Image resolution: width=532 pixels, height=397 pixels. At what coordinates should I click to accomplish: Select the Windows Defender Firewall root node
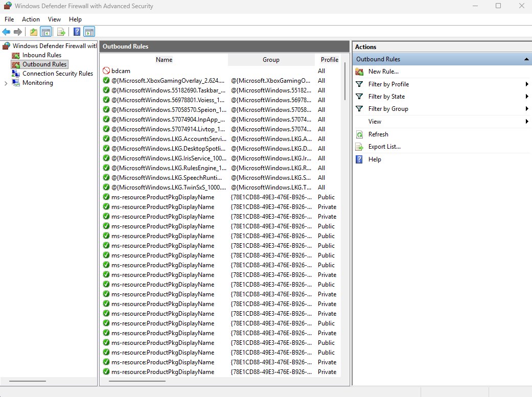pyautogui.click(x=55, y=46)
